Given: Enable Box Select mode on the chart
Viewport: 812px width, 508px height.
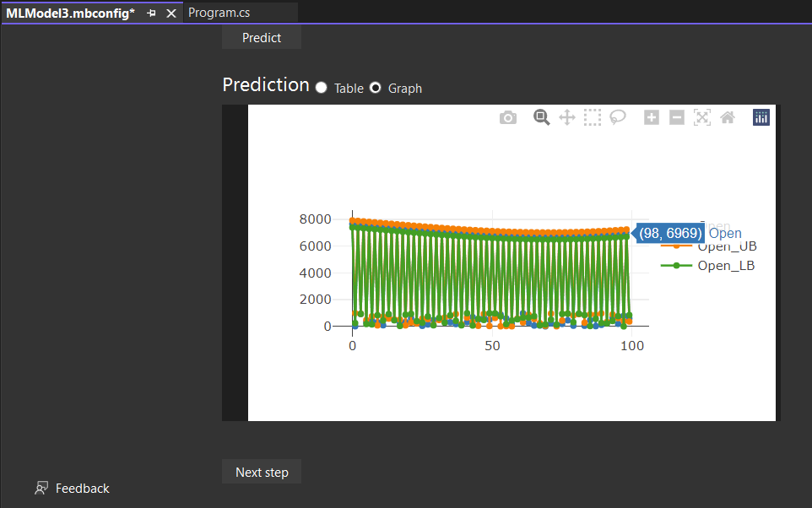Looking at the screenshot, I should point(592,117).
